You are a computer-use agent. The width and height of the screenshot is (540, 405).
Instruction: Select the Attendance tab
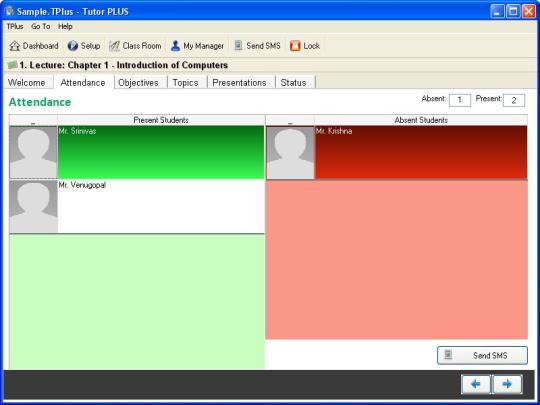[x=83, y=83]
